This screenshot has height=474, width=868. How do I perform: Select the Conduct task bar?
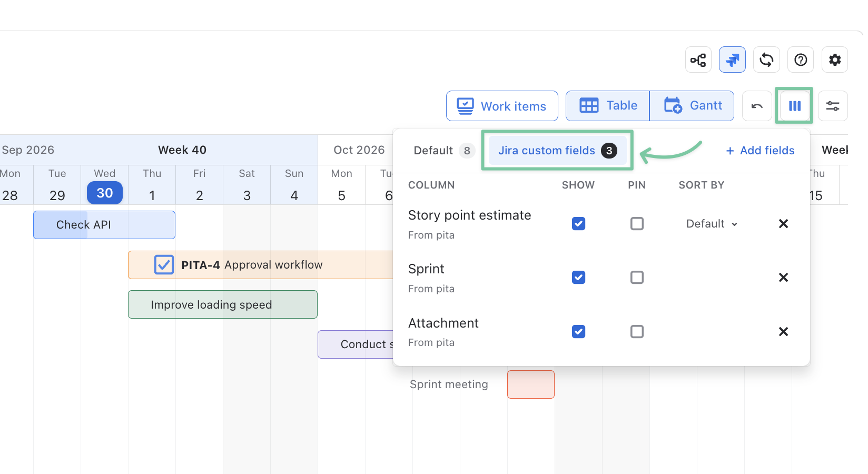pyautogui.click(x=356, y=344)
